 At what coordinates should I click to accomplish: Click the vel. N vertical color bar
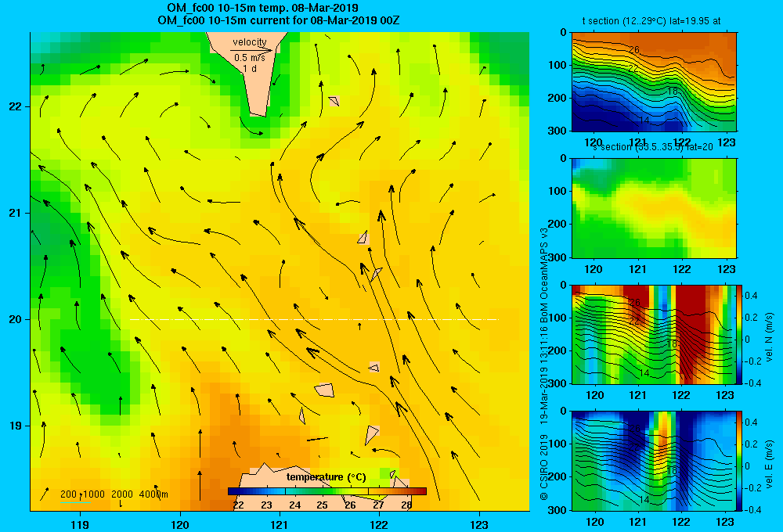point(740,334)
